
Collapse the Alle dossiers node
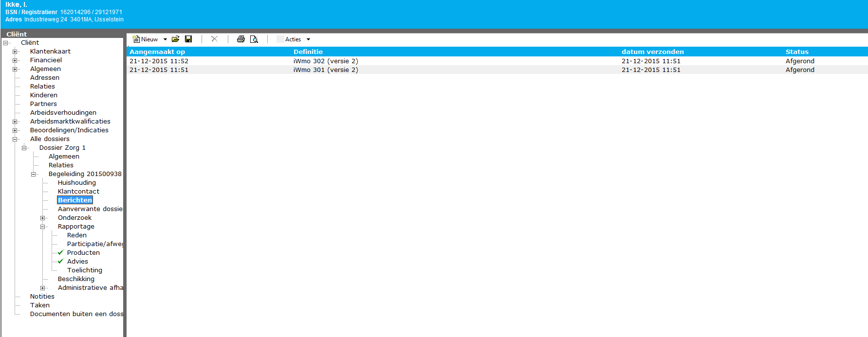[x=15, y=139]
